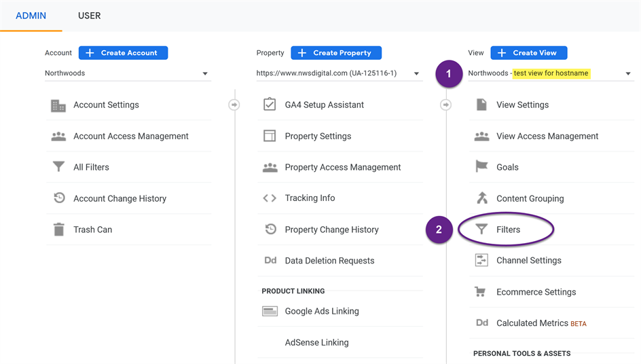Click the view Filters funnel icon
641x364 pixels.
pyautogui.click(x=481, y=229)
